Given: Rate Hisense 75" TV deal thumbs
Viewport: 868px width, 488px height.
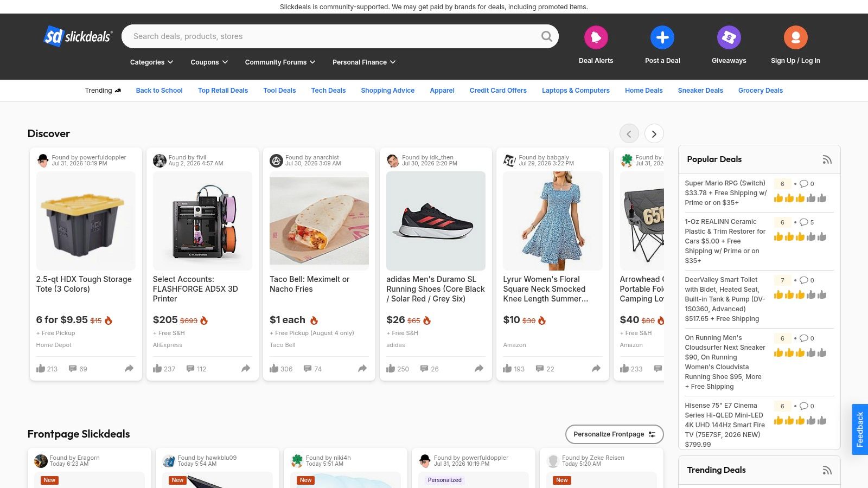Looking at the screenshot, I should [800, 421].
